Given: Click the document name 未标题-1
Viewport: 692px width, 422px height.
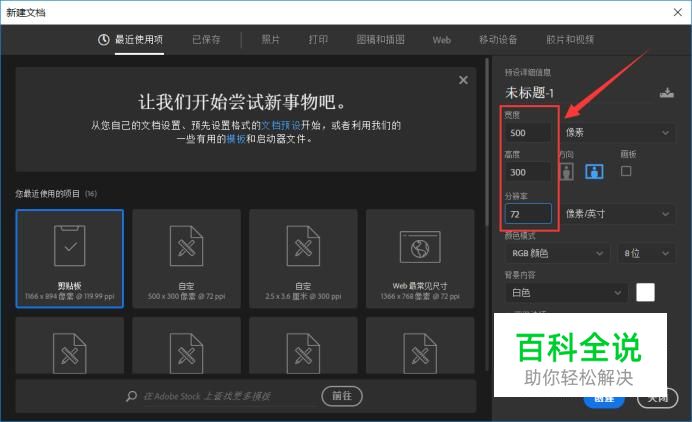Looking at the screenshot, I should pyautogui.click(x=529, y=93).
